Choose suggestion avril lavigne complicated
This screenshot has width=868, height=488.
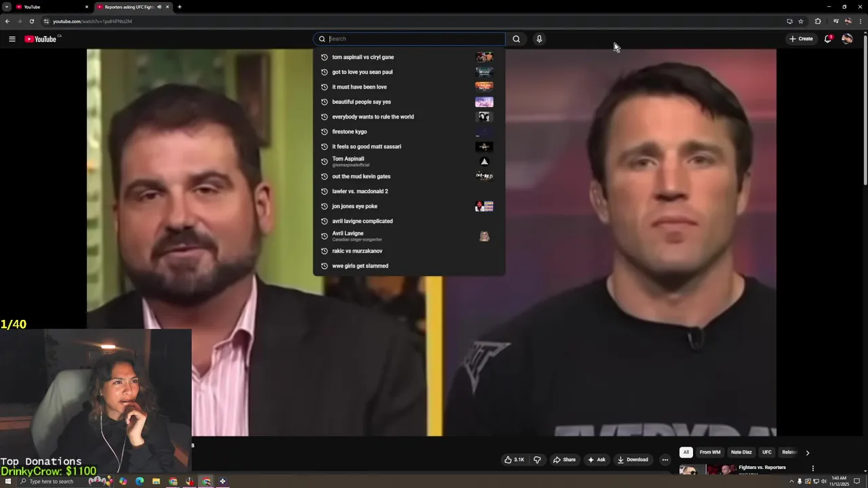pos(409,221)
